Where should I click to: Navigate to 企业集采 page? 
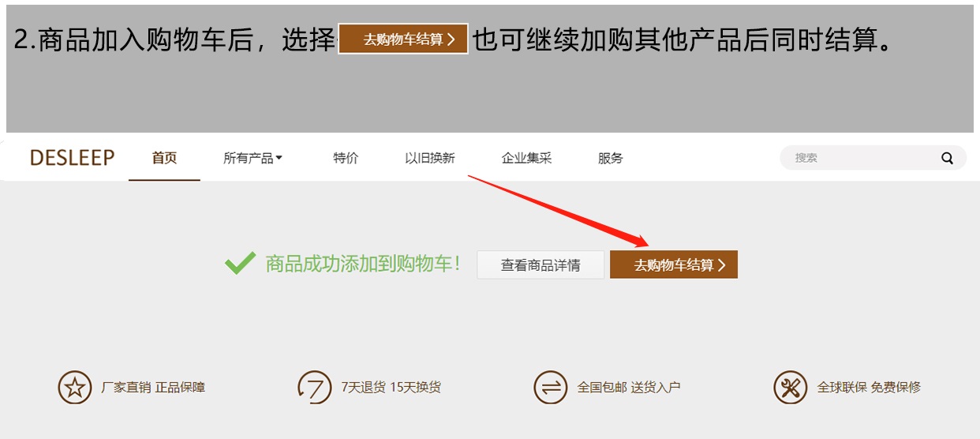tap(526, 158)
